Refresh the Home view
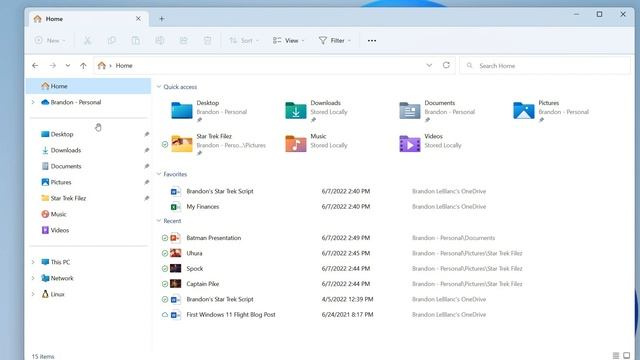 coord(446,65)
